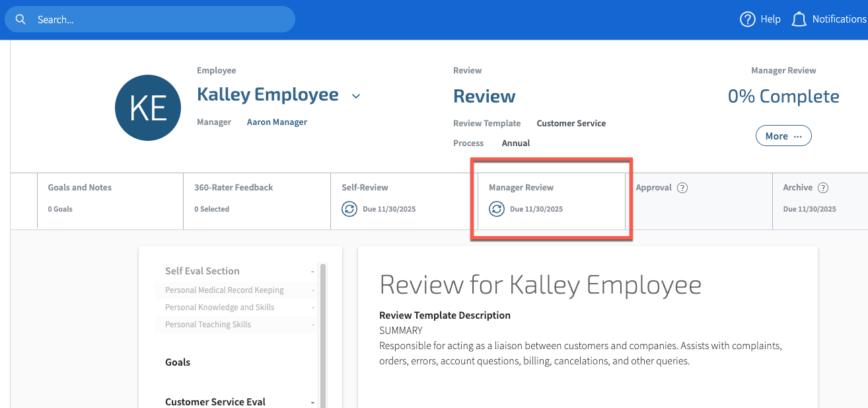
Task: Click Review for Kalley Employee heading
Action: pyautogui.click(x=540, y=285)
